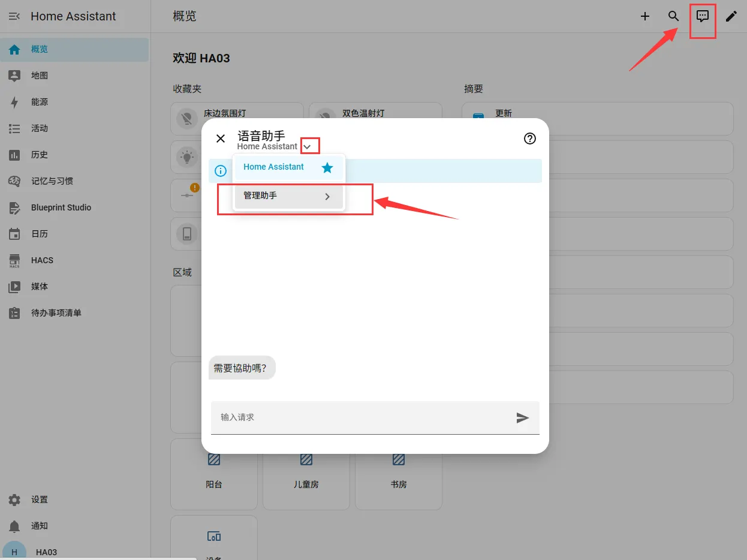Go to the 能源 energy dashboard
747x560 pixels.
(x=74, y=102)
